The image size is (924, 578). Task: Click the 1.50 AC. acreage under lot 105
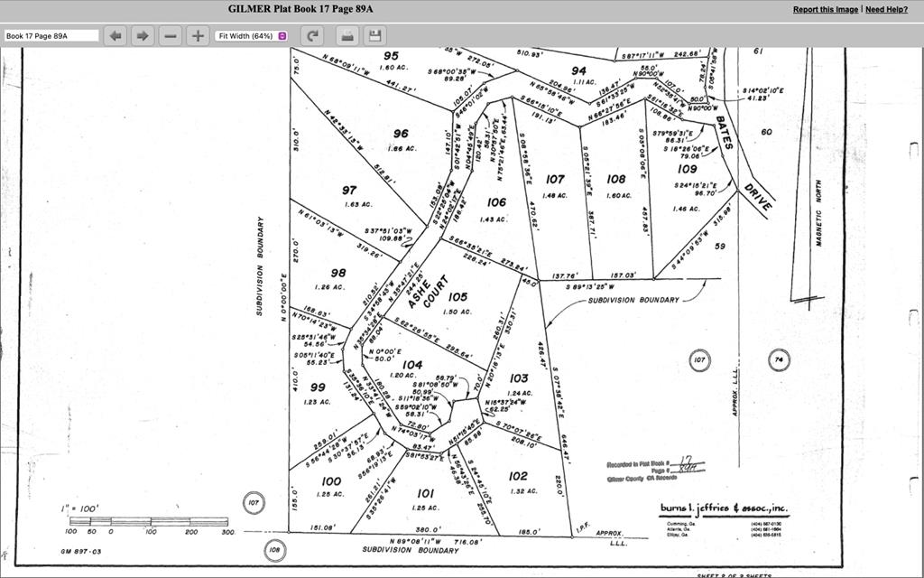click(457, 312)
